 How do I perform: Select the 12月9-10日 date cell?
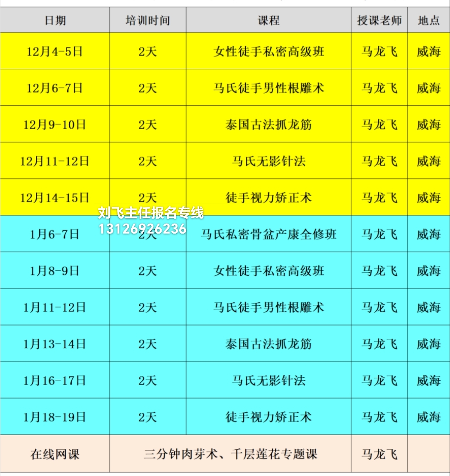[x=55, y=125]
